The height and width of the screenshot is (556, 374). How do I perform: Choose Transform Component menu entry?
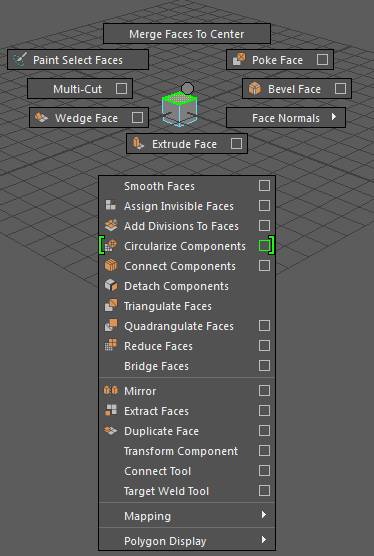click(x=187, y=451)
